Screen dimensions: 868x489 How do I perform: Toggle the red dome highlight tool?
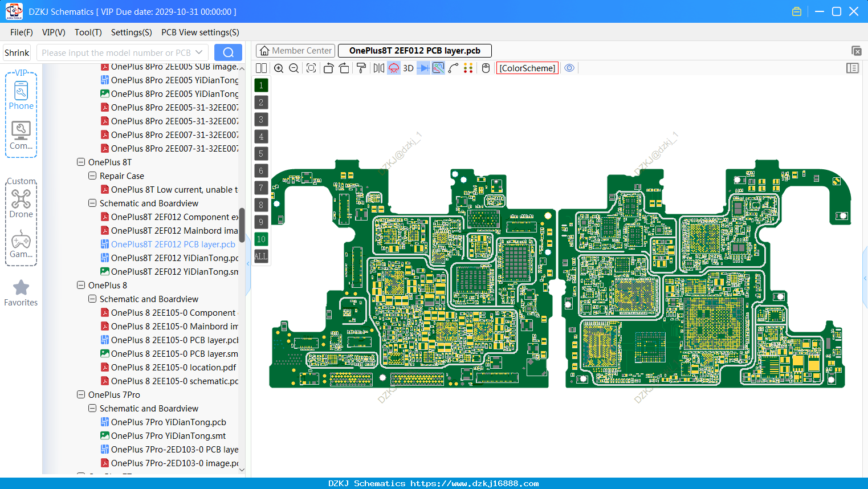point(394,68)
